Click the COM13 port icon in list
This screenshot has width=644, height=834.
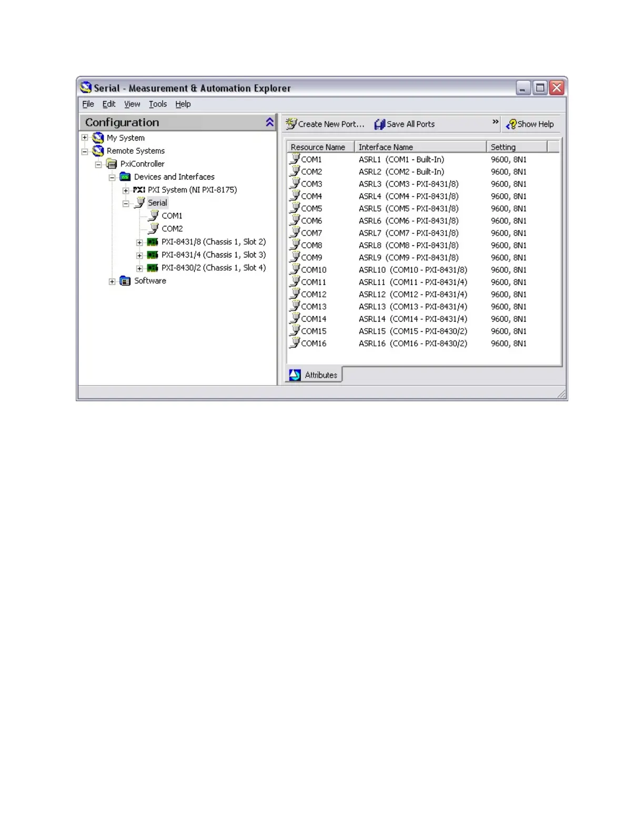click(295, 306)
